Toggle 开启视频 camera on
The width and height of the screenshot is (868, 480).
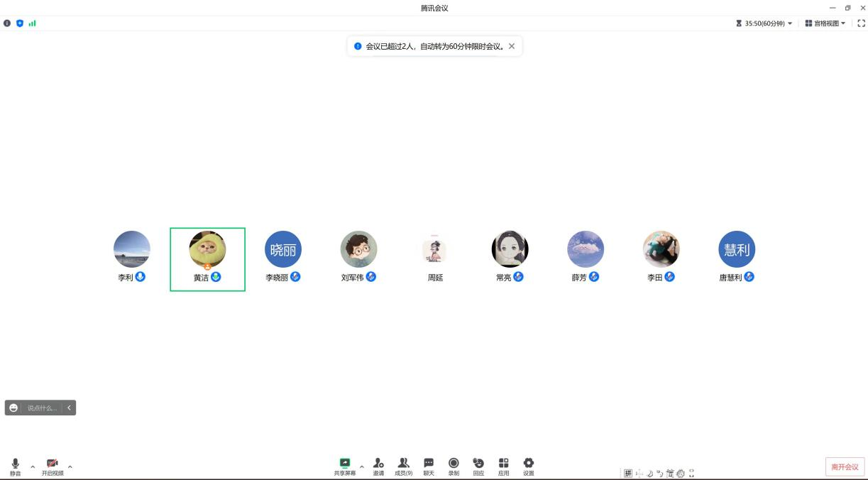52,464
